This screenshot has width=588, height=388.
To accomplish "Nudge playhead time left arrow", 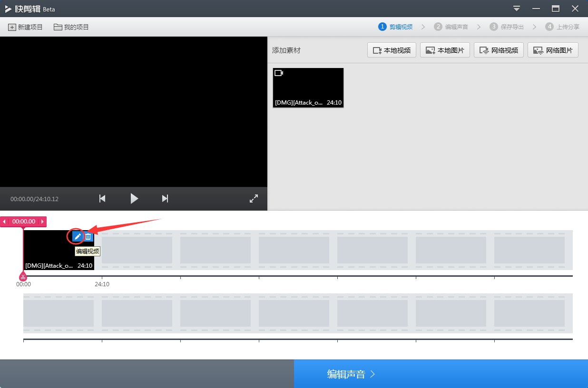I will click(x=5, y=222).
